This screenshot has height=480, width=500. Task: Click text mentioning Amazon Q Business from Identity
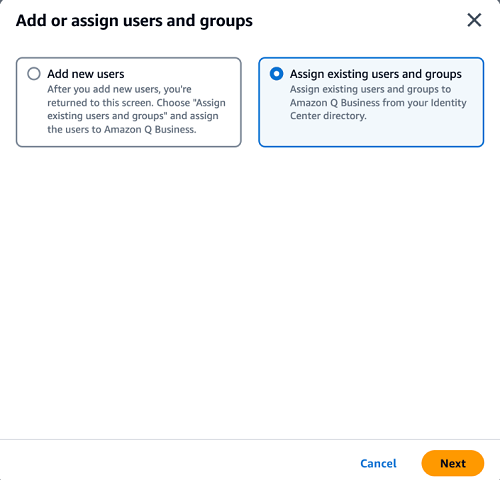pos(378,103)
